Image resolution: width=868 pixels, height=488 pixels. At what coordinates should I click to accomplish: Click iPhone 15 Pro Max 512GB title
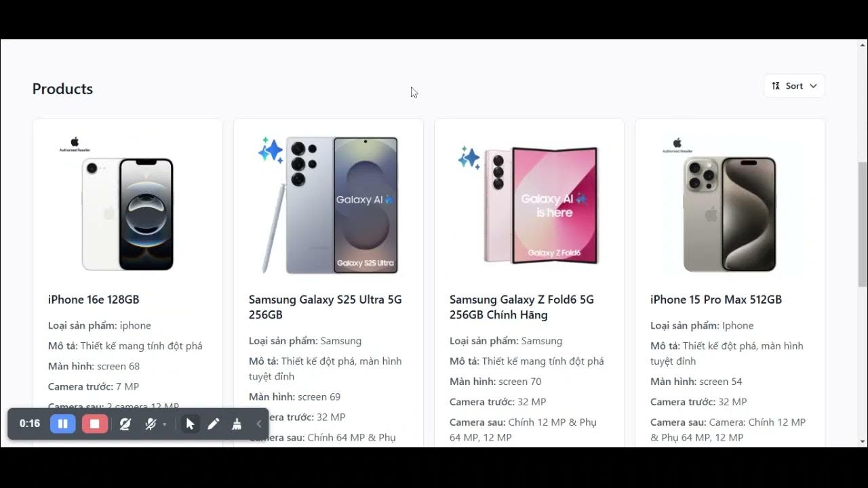click(x=716, y=300)
